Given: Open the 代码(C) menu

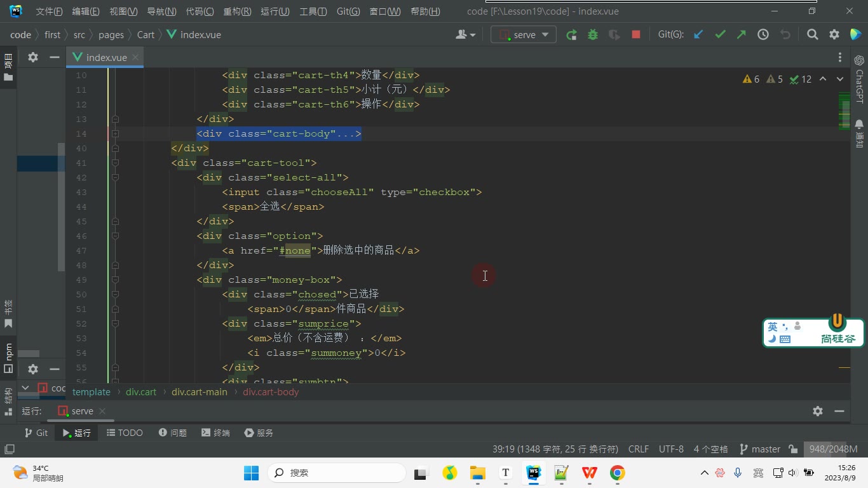Looking at the screenshot, I should 200,11.
